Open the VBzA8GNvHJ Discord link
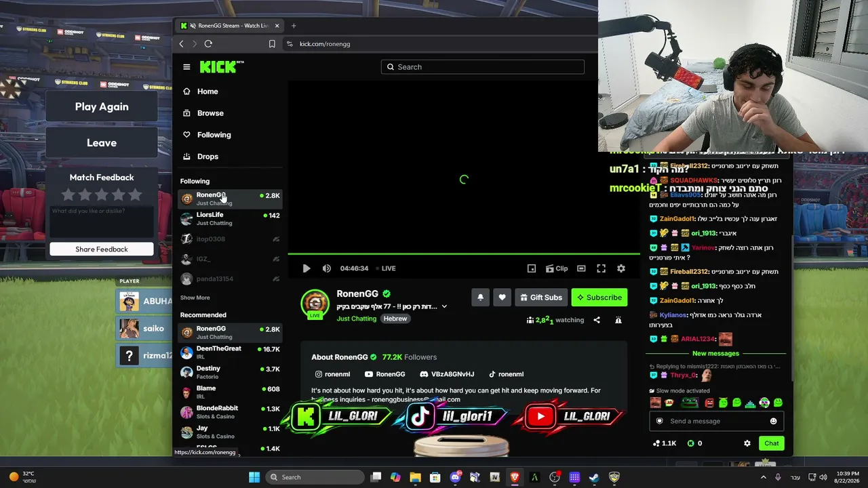The image size is (868, 488). click(x=447, y=374)
